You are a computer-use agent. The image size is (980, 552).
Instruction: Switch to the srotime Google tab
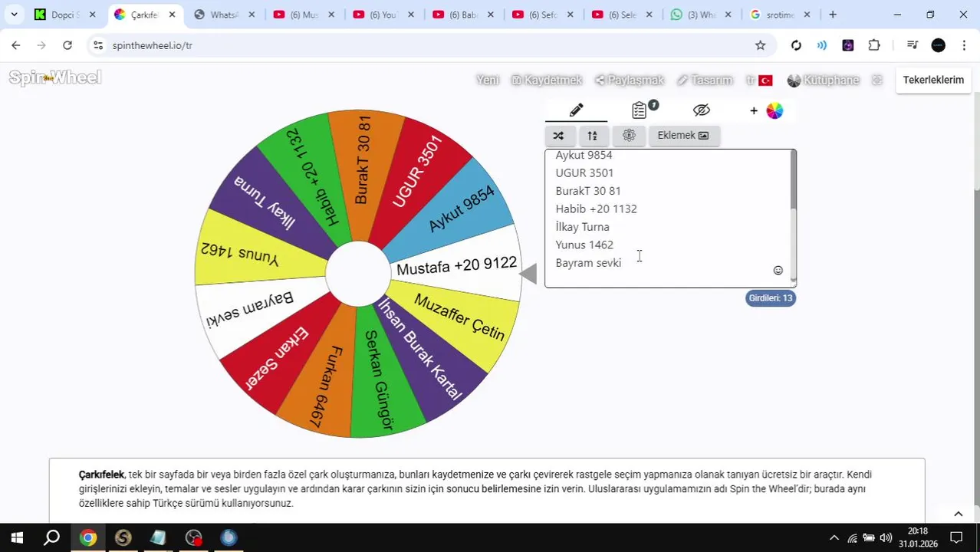point(780,15)
